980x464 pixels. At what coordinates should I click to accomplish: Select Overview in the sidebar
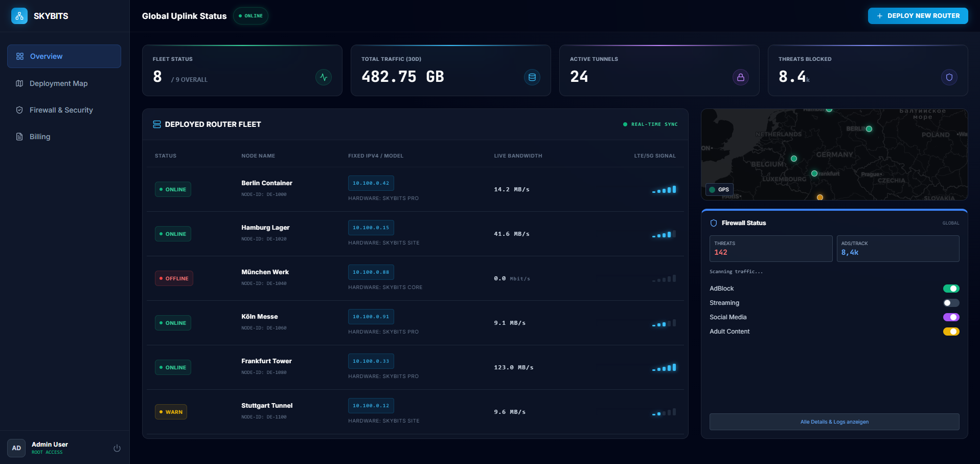click(x=46, y=56)
